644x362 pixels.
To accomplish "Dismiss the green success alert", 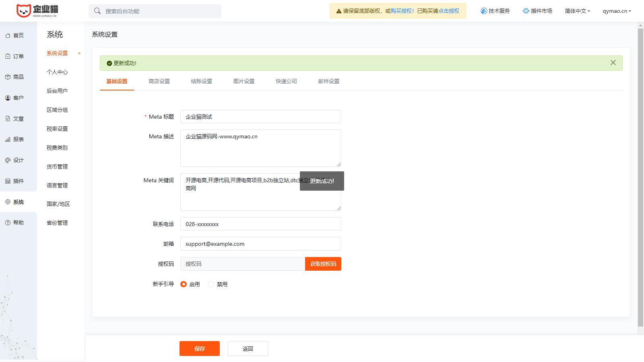I will [613, 63].
